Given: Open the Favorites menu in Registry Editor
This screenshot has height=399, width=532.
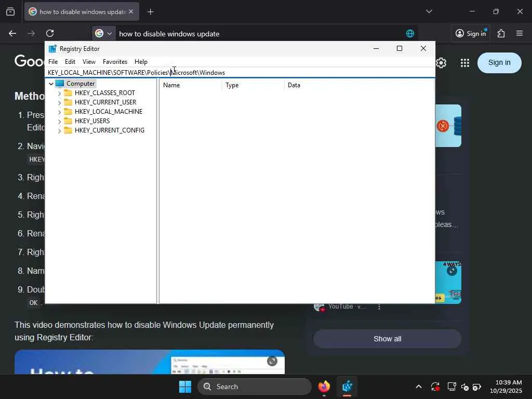Looking at the screenshot, I should tap(115, 62).
